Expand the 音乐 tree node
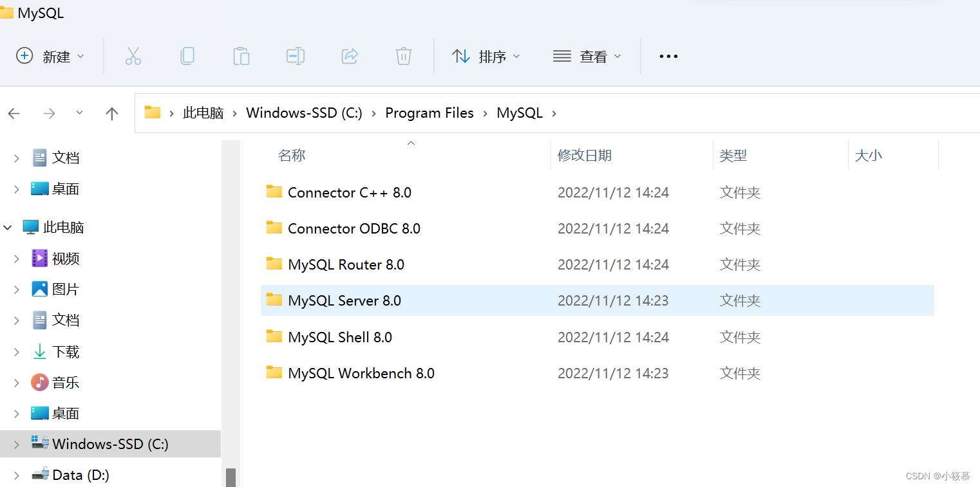The width and height of the screenshot is (980, 487). pyautogui.click(x=17, y=383)
